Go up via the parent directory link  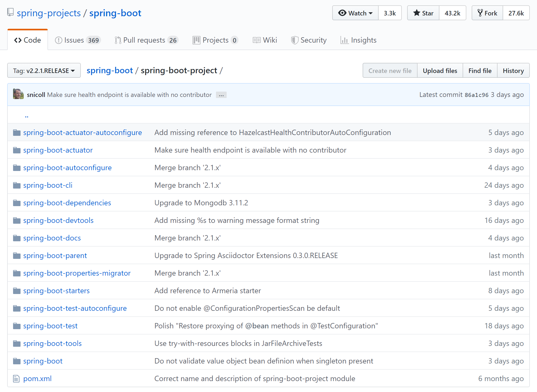point(26,116)
